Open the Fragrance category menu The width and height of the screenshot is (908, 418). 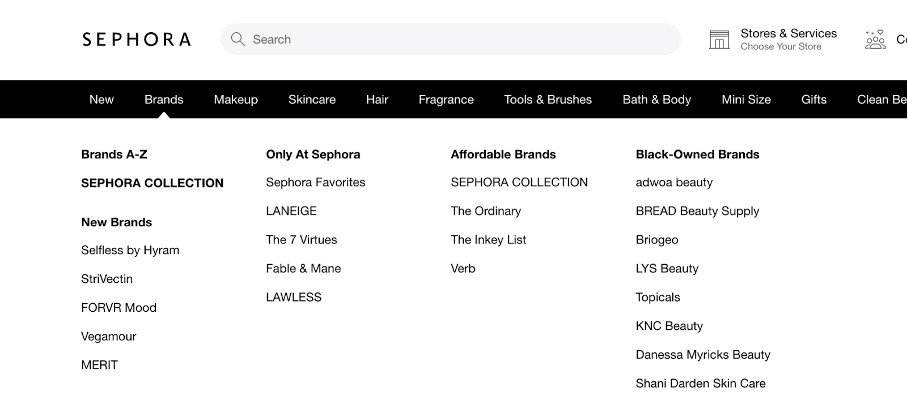pos(446,99)
